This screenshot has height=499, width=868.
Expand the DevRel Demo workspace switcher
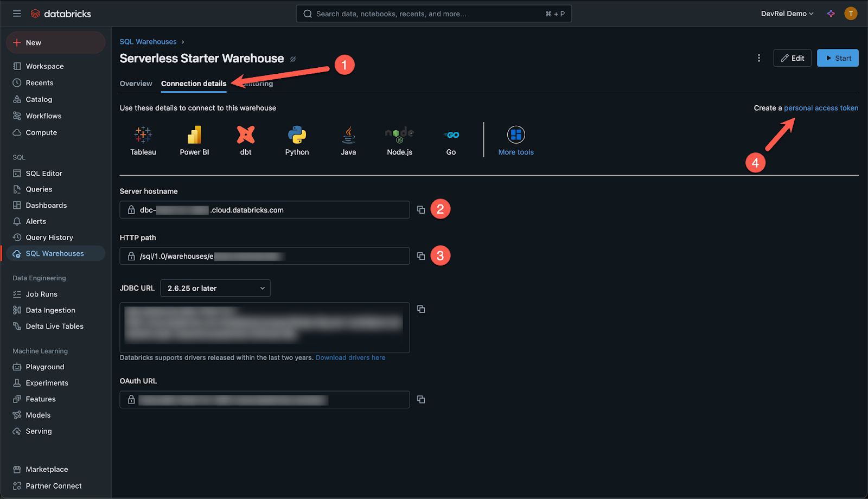787,14
